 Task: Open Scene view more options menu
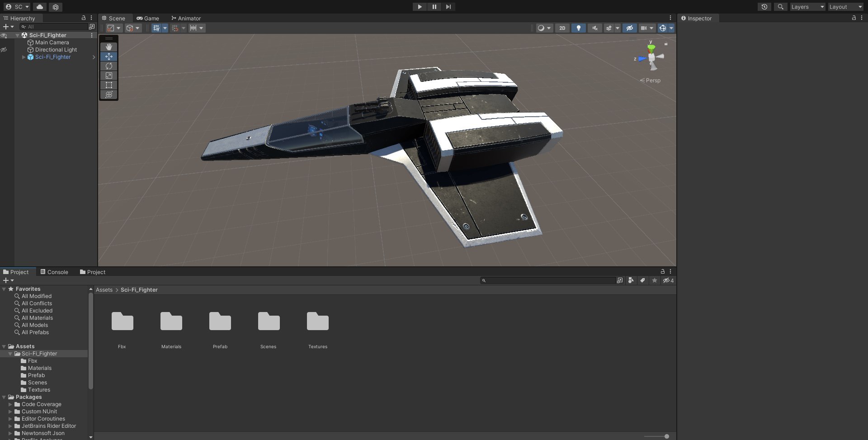click(x=670, y=18)
